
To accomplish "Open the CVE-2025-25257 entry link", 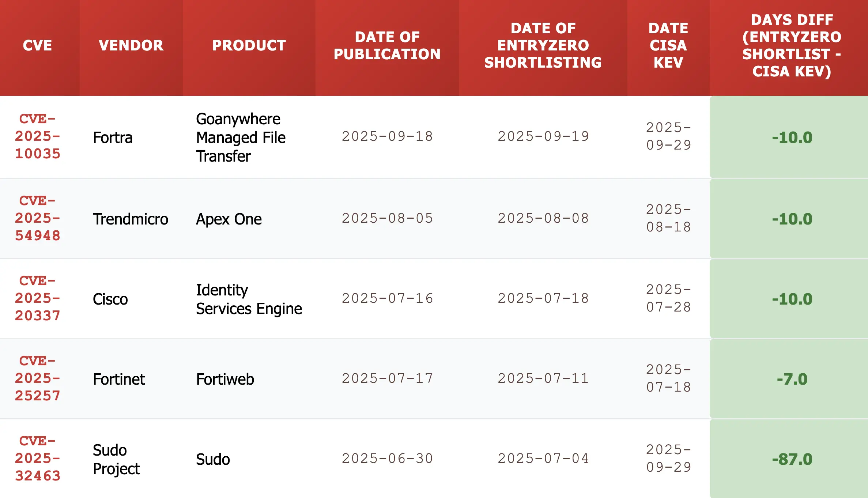I will pyautogui.click(x=37, y=378).
